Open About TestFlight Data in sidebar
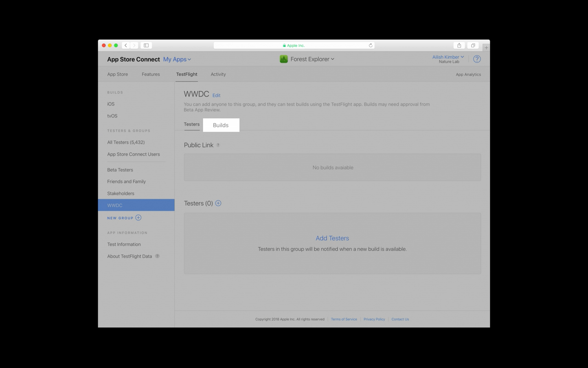The image size is (588, 368). click(x=130, y=256)
